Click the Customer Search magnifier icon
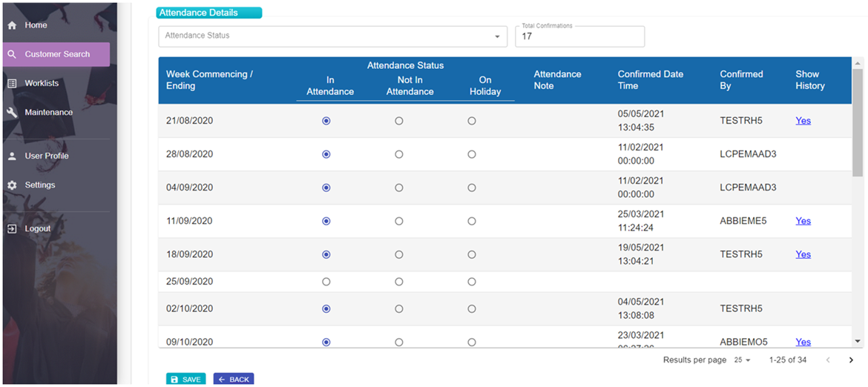The height and width of the screenshot is (387, 868). click(12, 54)
